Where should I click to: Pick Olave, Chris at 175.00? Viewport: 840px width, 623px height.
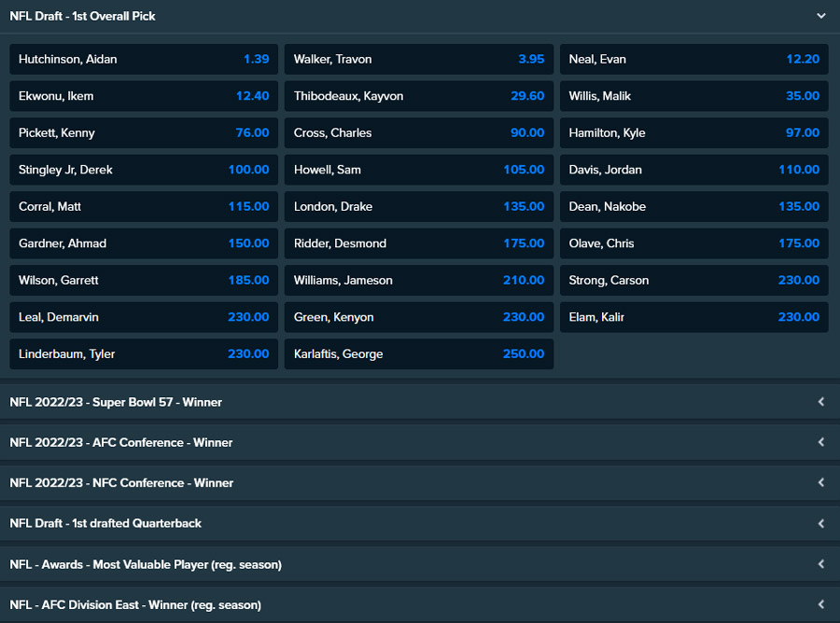(694, 243)
